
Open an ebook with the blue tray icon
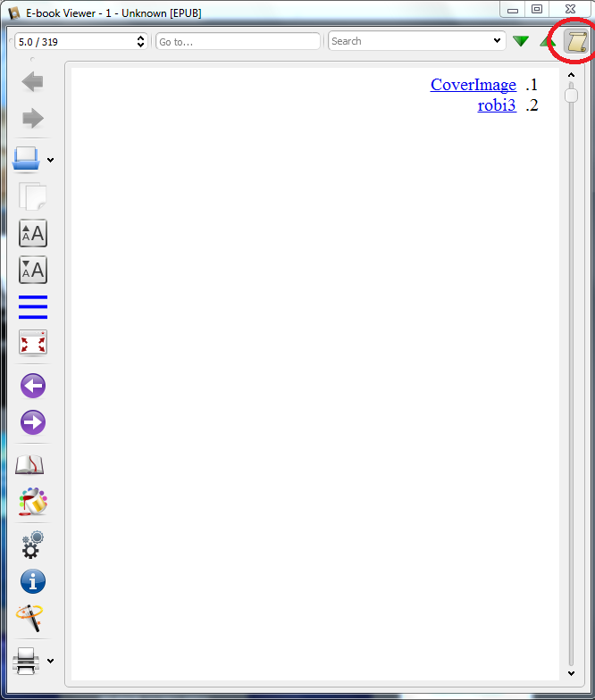(x=26, y=159)
